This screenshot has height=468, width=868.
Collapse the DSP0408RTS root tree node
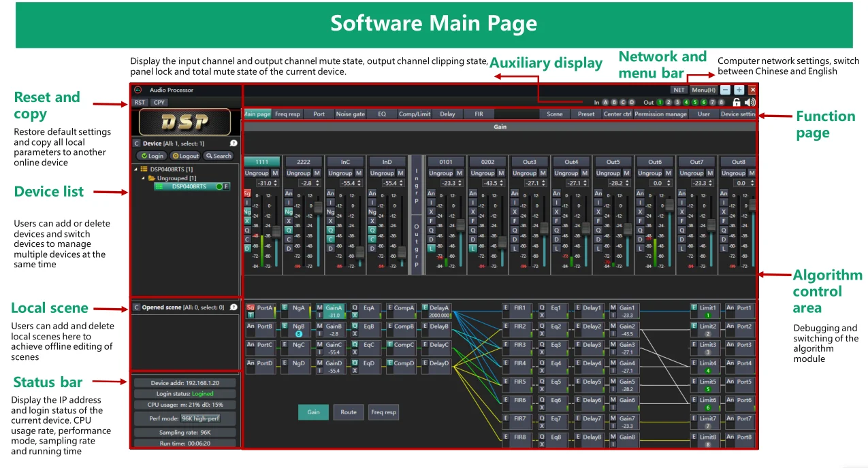tap(135, 169)
